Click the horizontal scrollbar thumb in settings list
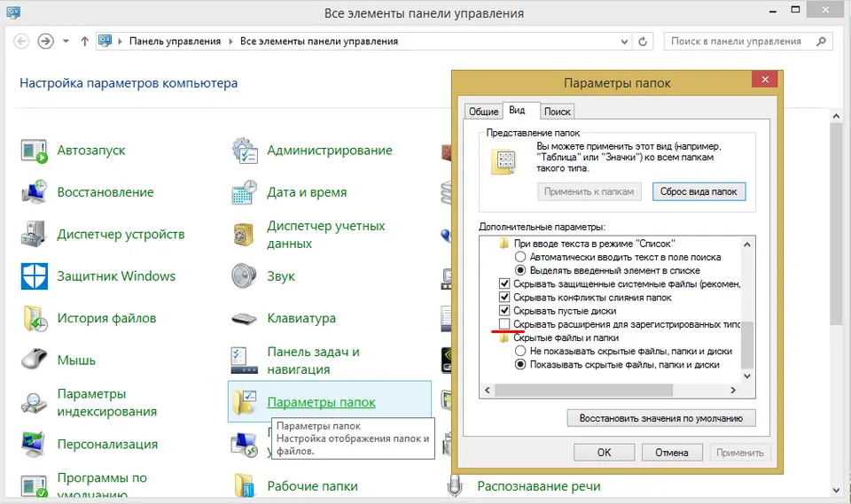 583,390
